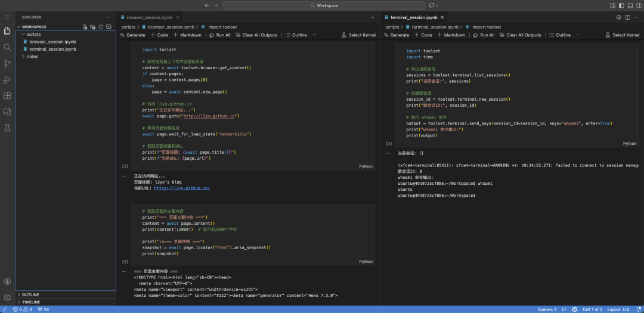Image resolution: width=644 pixels, height=313 pixels.
Task: Switch to the browser_session.ipynb tab
Action: pos(149,18)
